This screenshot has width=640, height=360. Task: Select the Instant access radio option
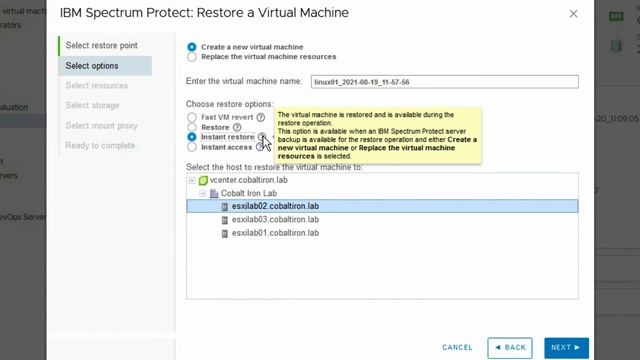pyautogui.click(x=191, y=147)
